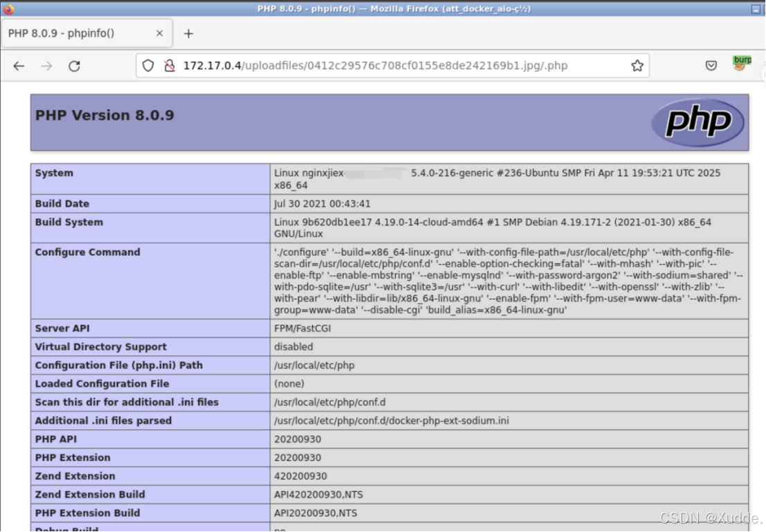This screenshot has height=532, width=766.
Task: Open the Pocket save icon
Action: pyautogui.click(x=711, y=66)
